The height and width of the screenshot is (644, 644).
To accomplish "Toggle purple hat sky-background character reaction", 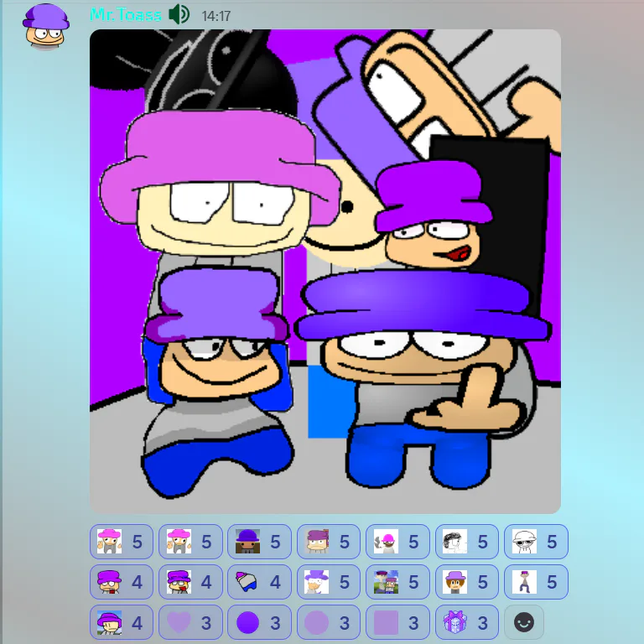I will tap(121, 622).
